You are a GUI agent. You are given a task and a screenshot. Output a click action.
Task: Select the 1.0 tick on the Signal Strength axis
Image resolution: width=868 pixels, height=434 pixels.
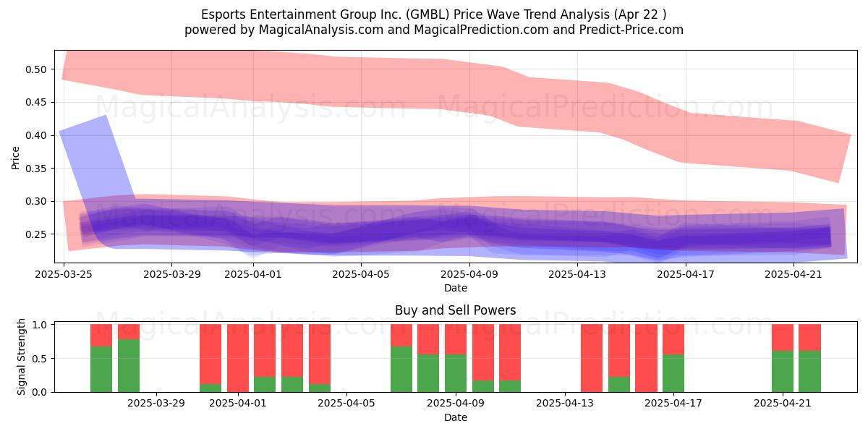point(39,325)
